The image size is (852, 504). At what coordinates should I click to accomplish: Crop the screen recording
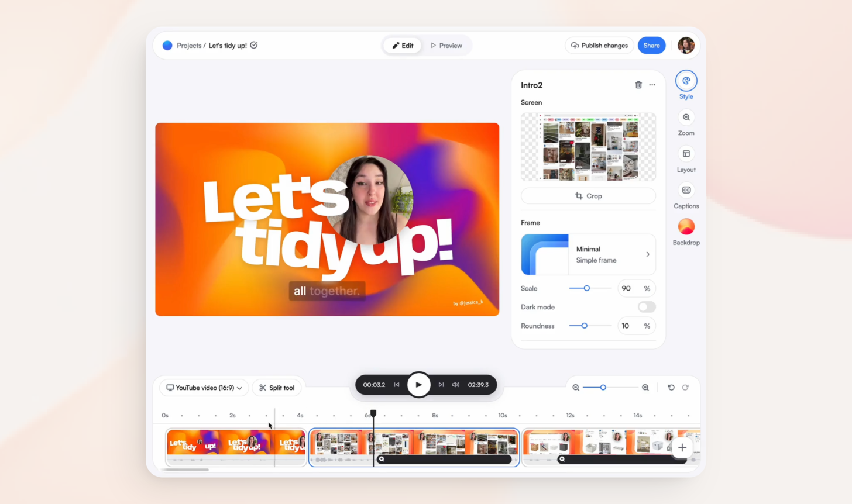point(588,196)
